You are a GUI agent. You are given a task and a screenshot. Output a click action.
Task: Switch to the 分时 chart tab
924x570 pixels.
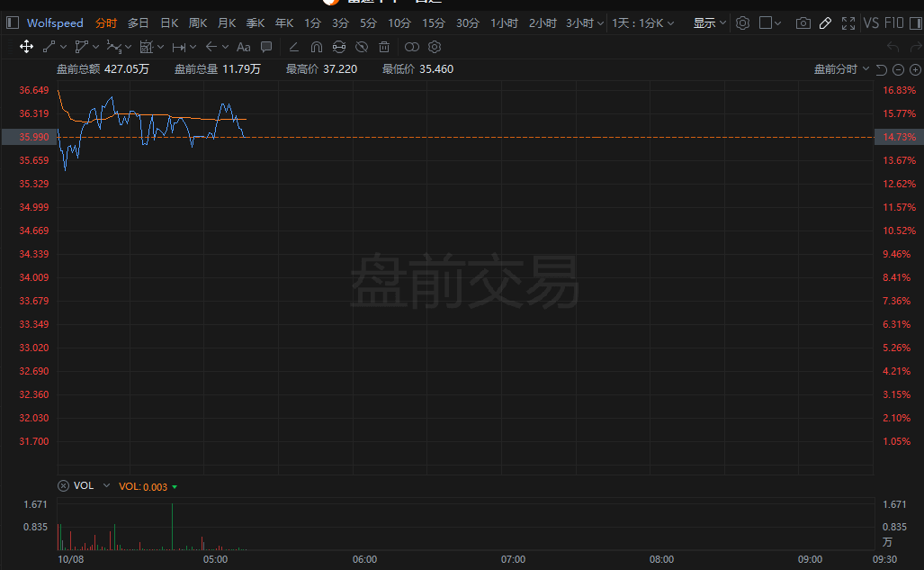[106, 23]
